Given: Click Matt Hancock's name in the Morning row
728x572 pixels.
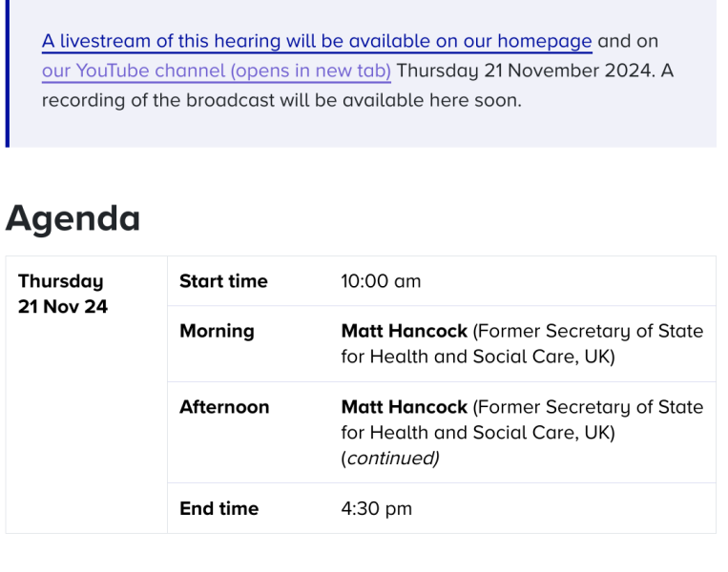Looking at the screenshot, I should click(404, 331).
